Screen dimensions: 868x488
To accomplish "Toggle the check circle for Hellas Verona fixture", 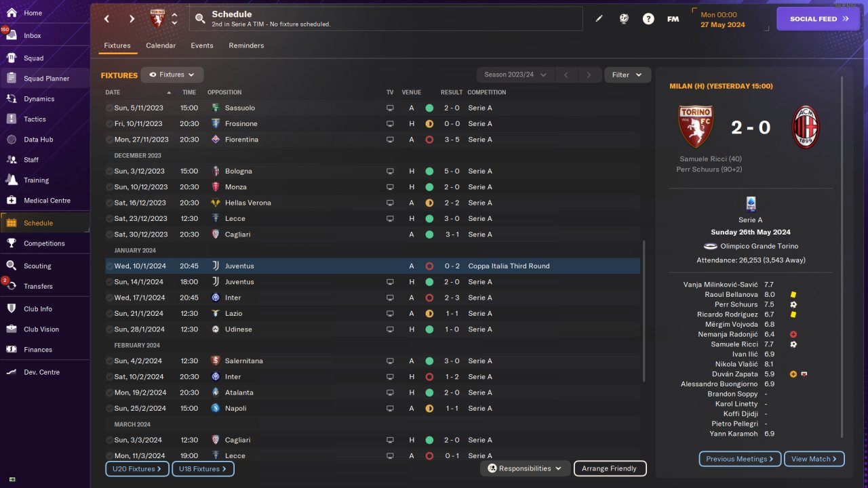I will (109, 203).
